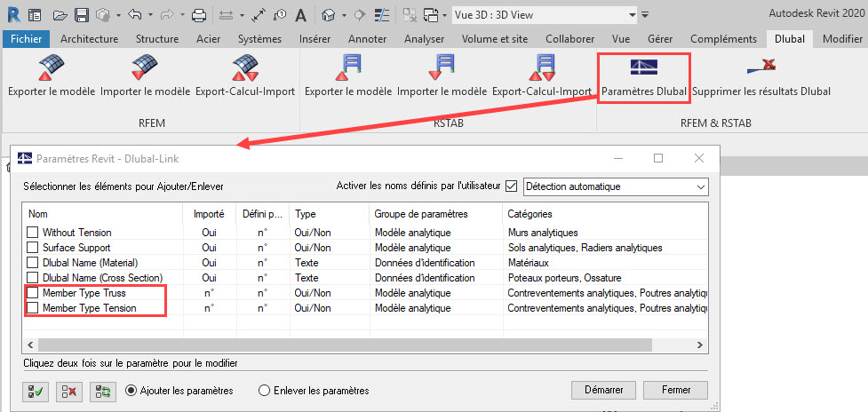Select the Text tool icon
868x412 pixels.
pyautogui.click(x=300, y=15)
